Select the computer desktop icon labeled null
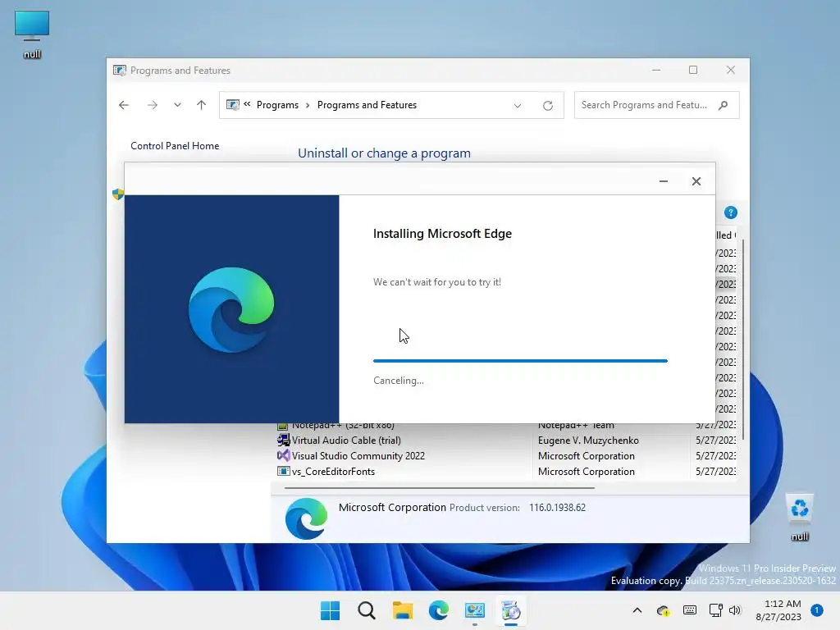The image size is (840, 630). tap(32, 34)
